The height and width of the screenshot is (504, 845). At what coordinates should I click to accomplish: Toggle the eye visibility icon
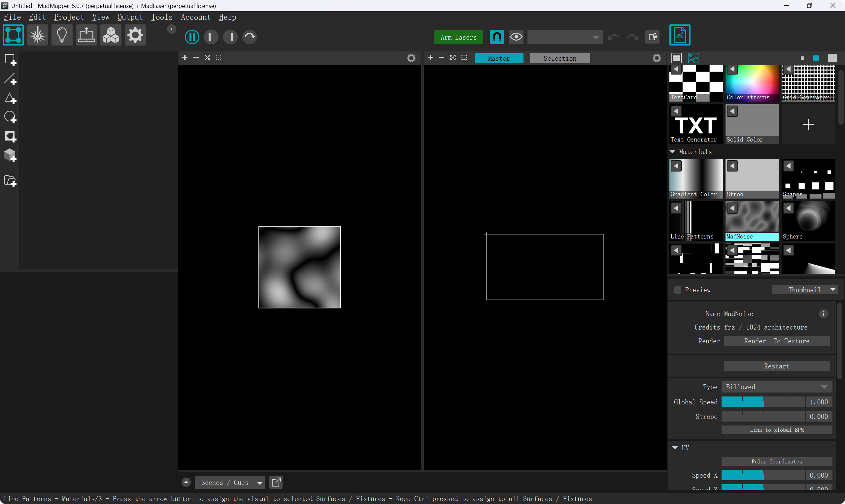click(516, 37)
